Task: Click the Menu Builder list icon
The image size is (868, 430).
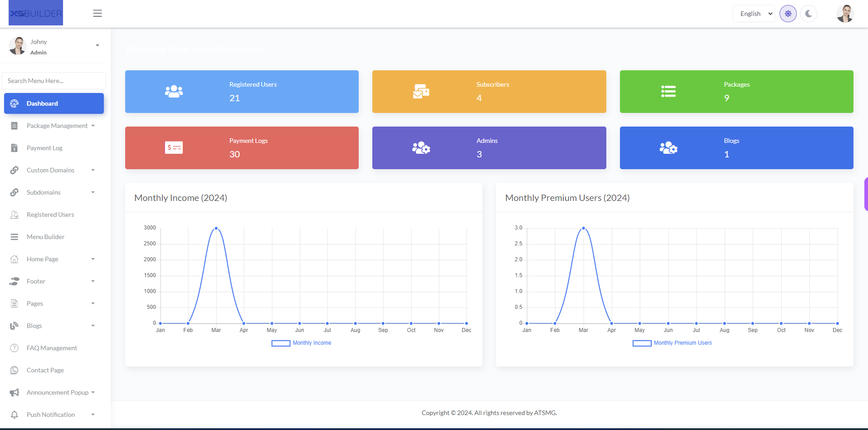Action: pyautogui.click(x=15, y=237)
